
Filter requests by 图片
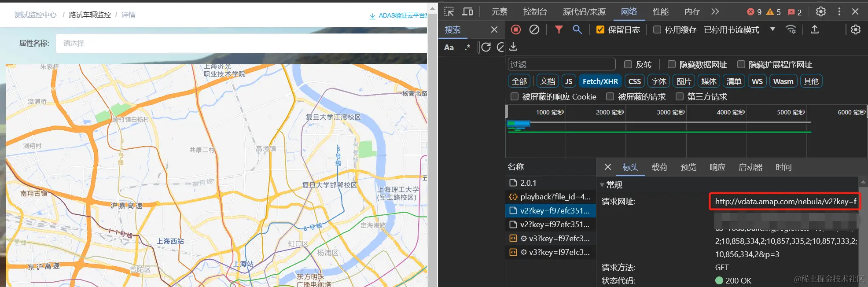684,81
